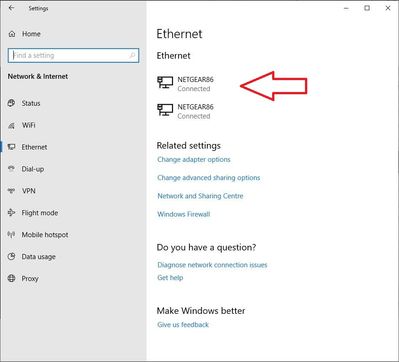Open Change adapter options link
Viewport: 399px width, 362px height.
[x=194, y=159]
